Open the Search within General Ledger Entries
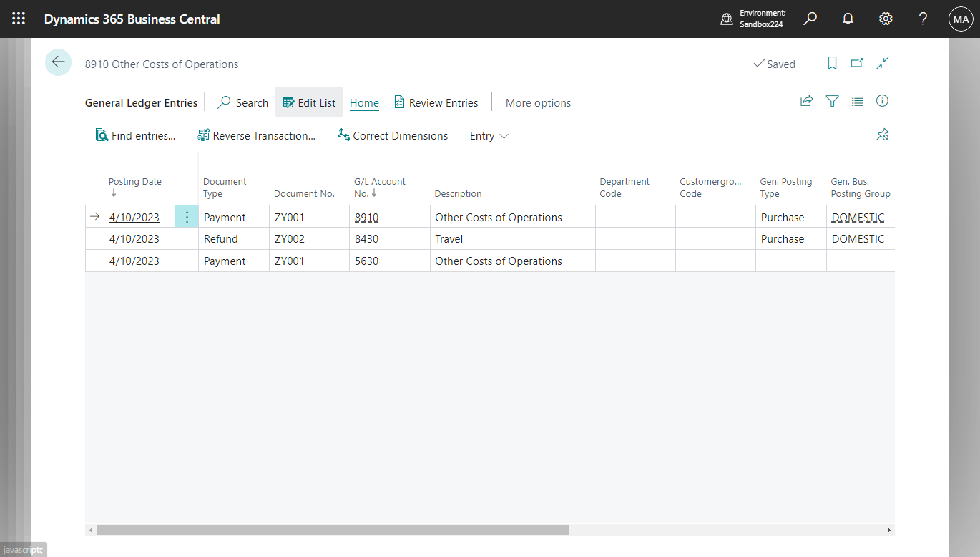The height and width of the screenshot is (557, 980). [x=242, y=102]
